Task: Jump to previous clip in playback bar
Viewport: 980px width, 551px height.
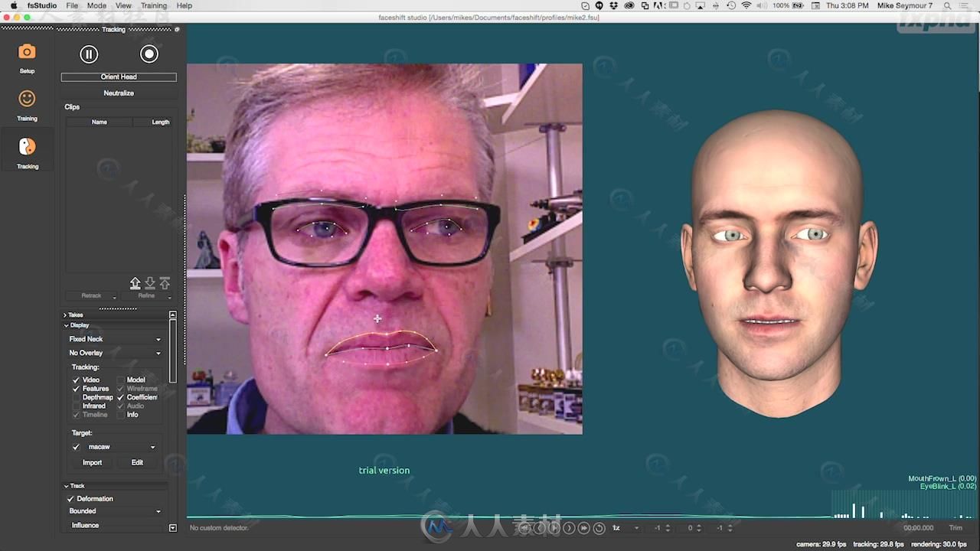Action: pyautogui.click(x=524, y=528)
